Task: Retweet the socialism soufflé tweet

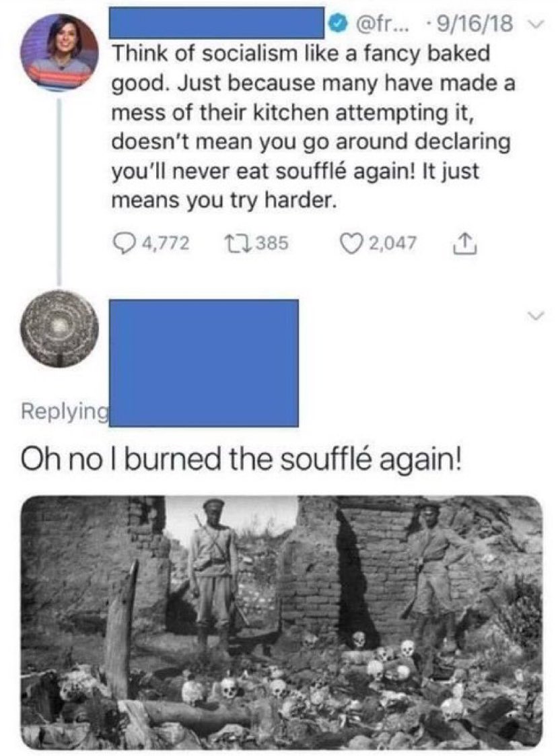Action: point(234,243)
